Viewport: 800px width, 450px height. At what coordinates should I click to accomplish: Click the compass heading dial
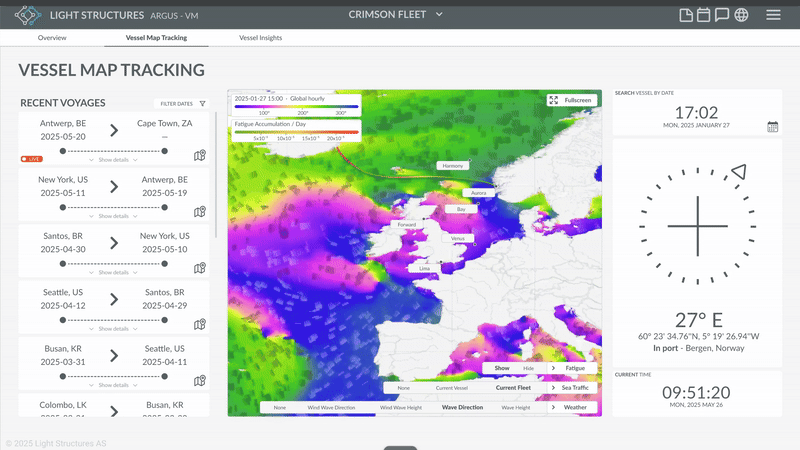[697, 224]
